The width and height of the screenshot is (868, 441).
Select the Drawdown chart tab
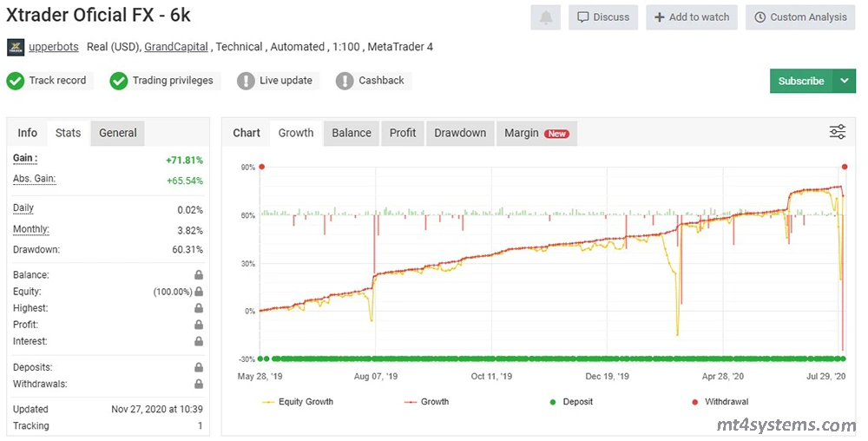(x=460, y=133)
